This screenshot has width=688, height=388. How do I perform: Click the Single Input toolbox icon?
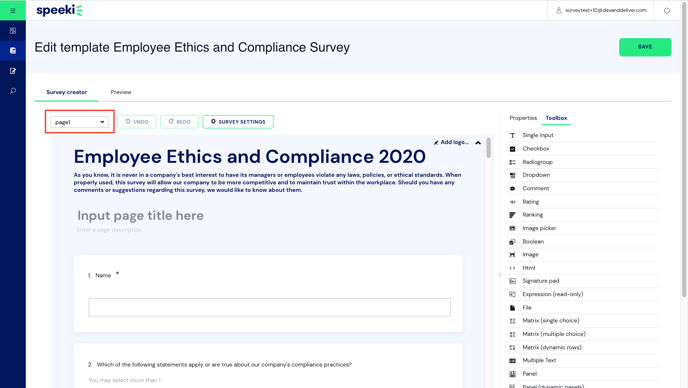coord(512,136)
